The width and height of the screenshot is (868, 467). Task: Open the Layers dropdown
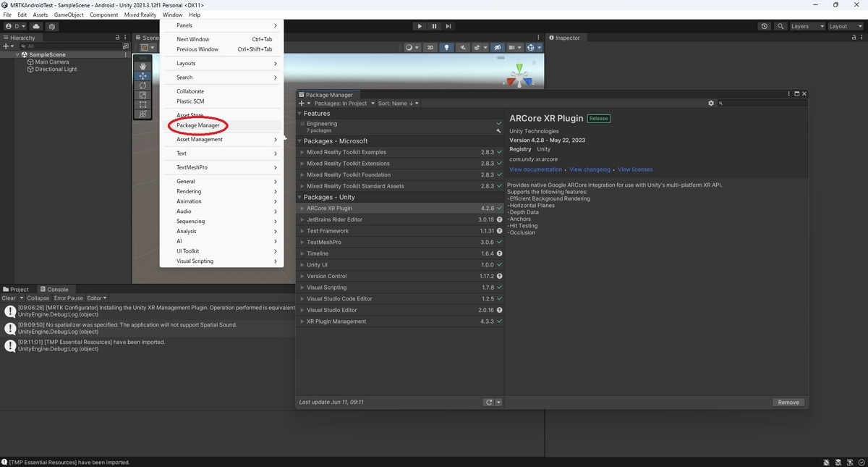point(807,26)
